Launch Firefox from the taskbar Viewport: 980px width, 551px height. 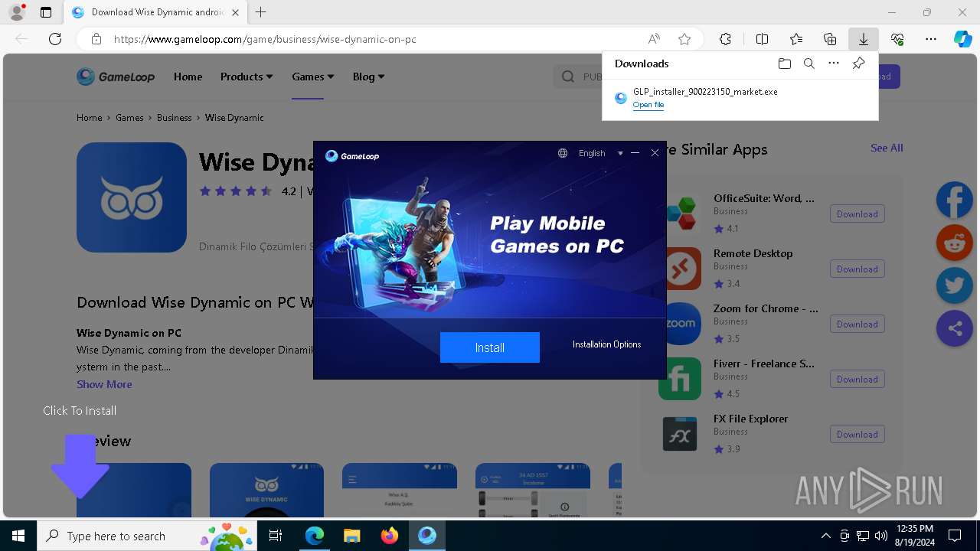[x=389, y=536]
